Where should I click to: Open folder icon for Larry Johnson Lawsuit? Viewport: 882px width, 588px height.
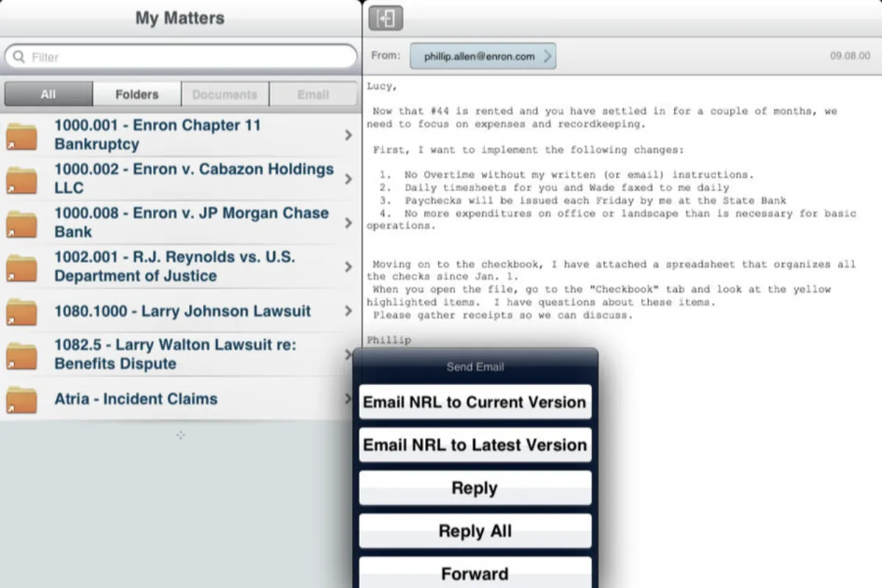(x=21, y=312)
